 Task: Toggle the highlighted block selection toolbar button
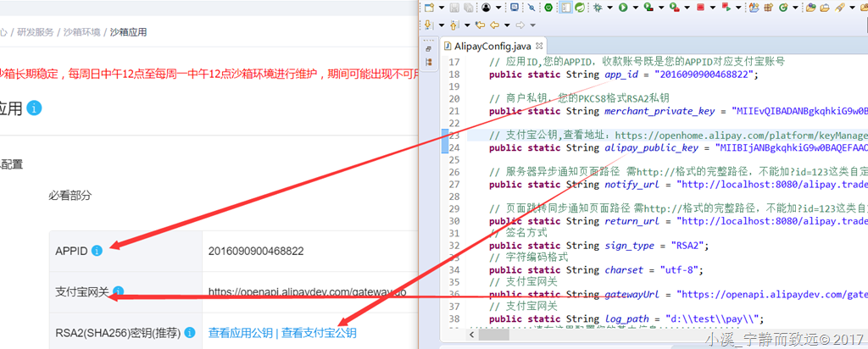point(565,7)
